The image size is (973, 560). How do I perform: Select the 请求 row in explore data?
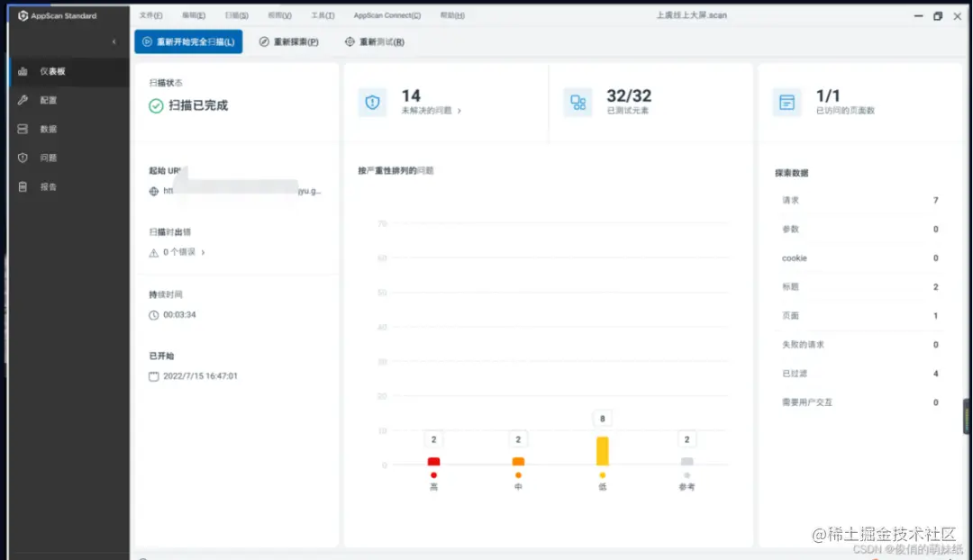[x=860, y=200]
